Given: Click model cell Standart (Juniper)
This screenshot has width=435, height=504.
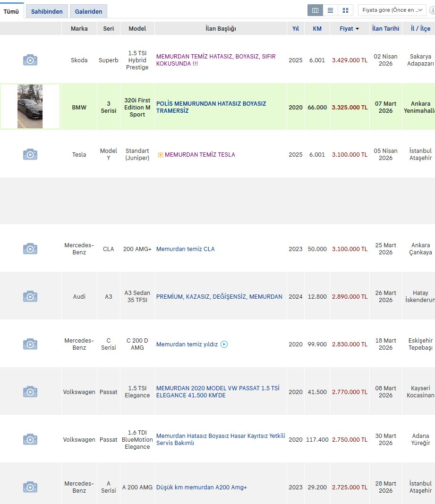Looking at the screenshot, I should click(137, 154).
